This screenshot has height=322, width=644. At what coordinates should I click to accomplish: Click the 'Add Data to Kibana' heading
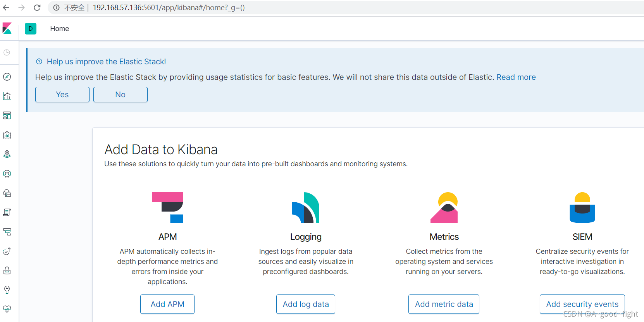click(x=161, y=150)
